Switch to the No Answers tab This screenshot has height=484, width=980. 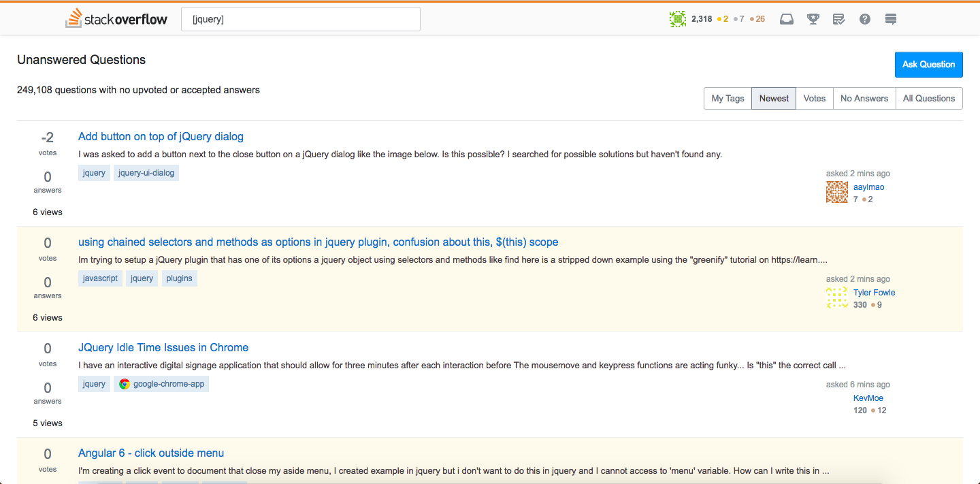[x=864, y=98]
